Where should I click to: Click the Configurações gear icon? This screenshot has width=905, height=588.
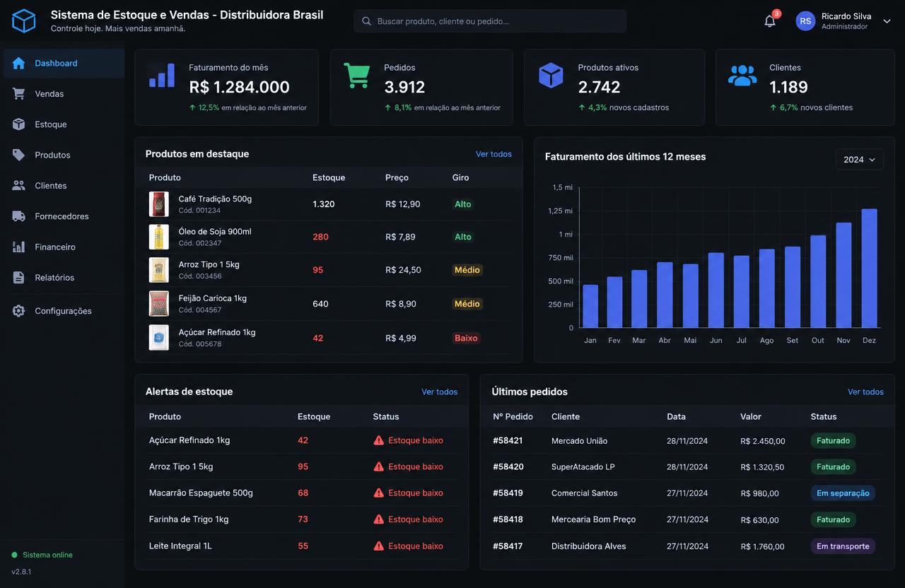click(18, 311)
